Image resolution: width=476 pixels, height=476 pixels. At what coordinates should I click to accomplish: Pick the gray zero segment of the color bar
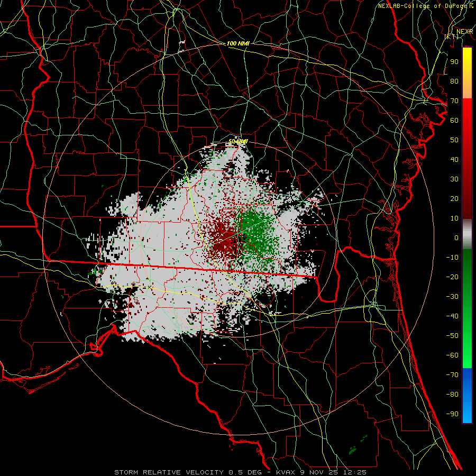[x=467, y=234]
